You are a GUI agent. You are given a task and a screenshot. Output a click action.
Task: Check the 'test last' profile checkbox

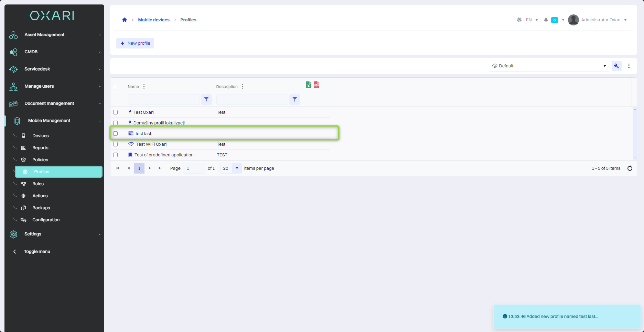pos(116,134)
